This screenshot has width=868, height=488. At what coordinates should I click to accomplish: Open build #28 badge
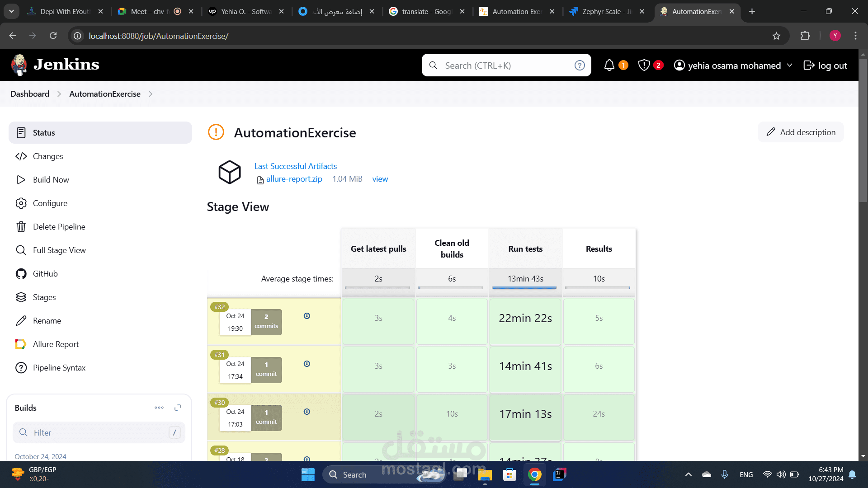tap(220, 450)
